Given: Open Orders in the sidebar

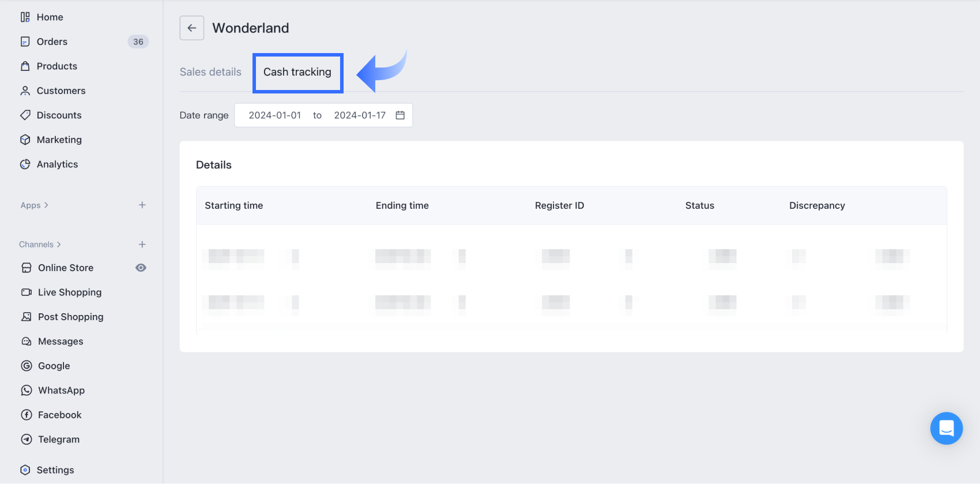Looking at the screenshot, I should (52, 42).
